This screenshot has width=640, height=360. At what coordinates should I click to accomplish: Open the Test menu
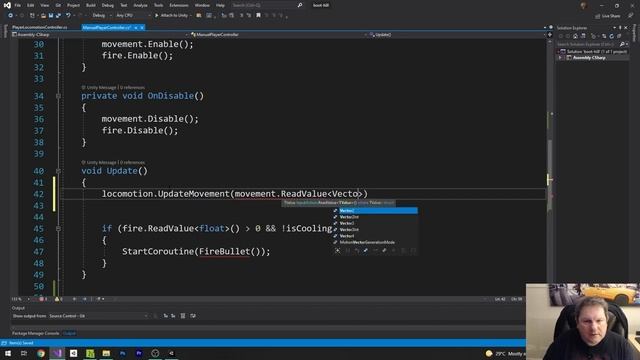(x=124, y=5)
